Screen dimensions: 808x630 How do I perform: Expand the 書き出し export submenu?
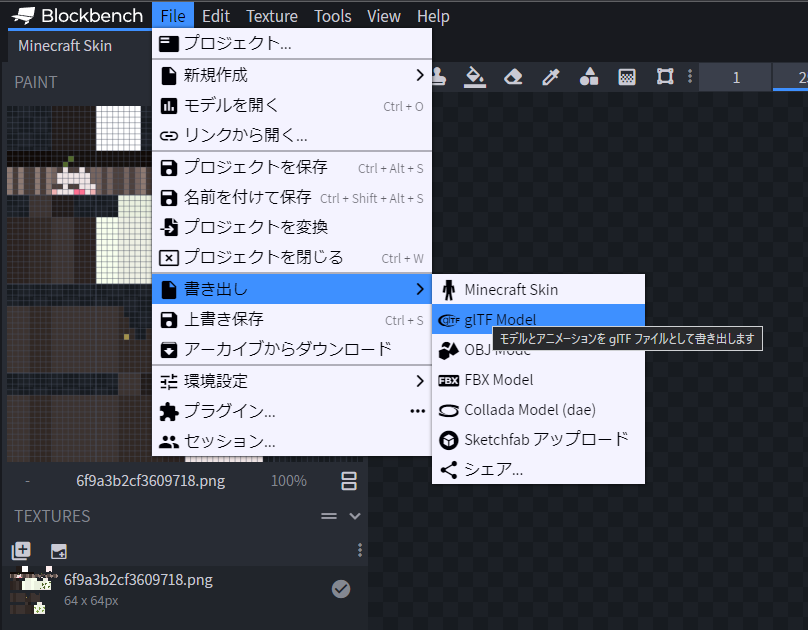click(292, 289)
